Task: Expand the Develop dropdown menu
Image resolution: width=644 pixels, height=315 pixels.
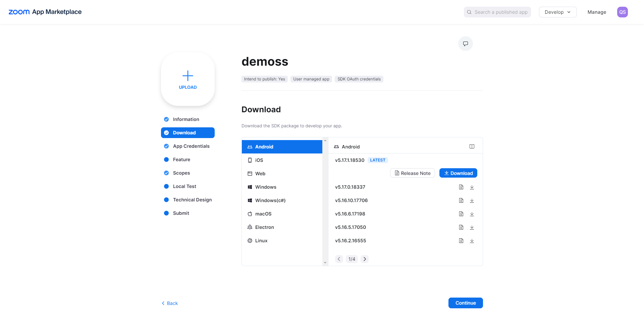Action: pos(557,12)
